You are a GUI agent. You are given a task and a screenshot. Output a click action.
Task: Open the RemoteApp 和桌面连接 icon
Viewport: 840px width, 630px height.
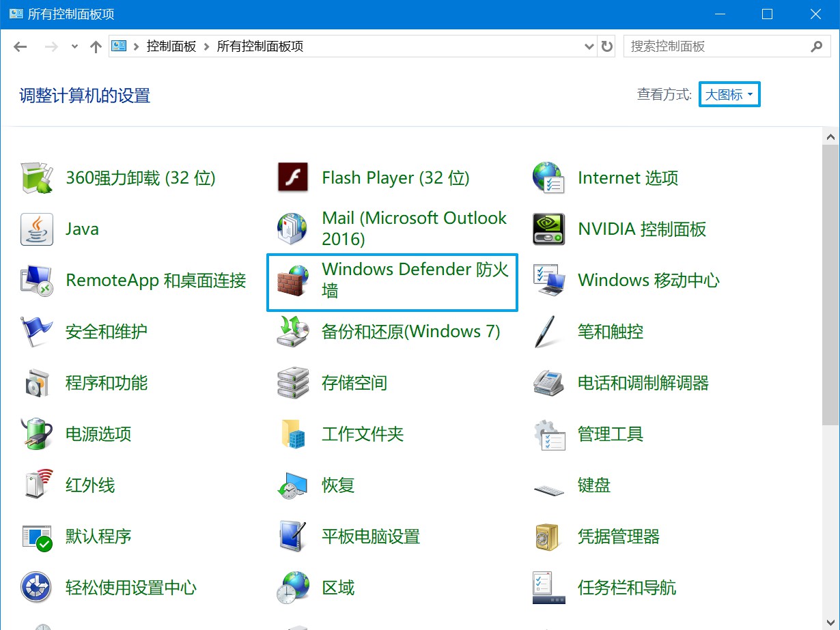point(37,281)
